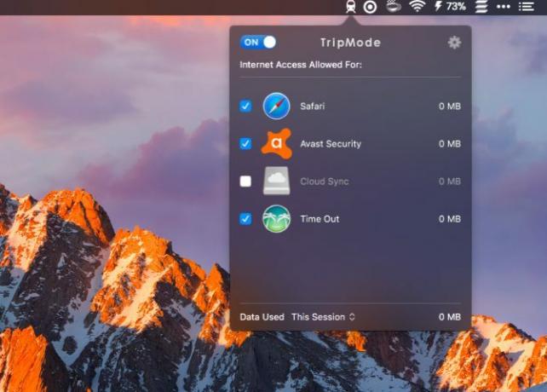This screenshot has width=547, height=392.
Task: Turn off the TripMode ON switch
Action: pos(258,43)
